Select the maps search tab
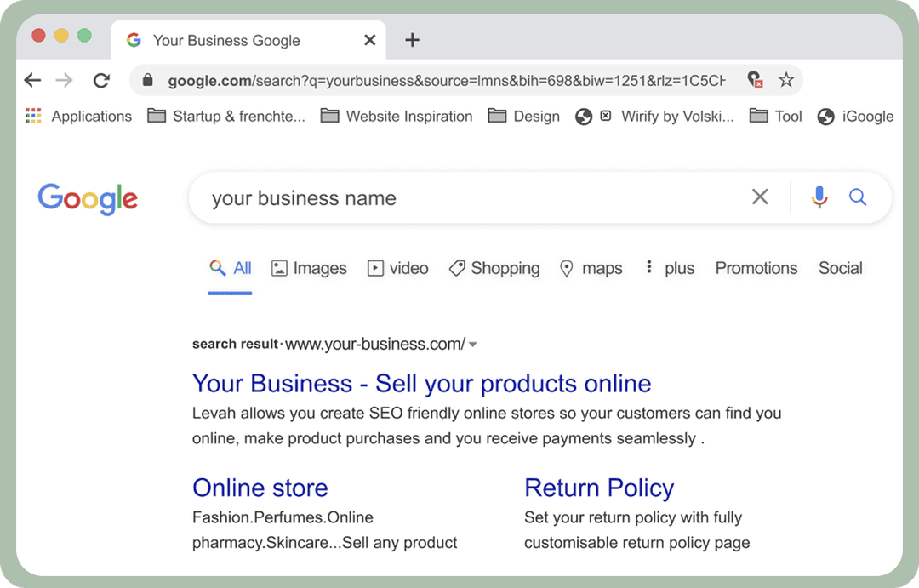Viewport: 919px width, 588px height. [x=591, y=268]
